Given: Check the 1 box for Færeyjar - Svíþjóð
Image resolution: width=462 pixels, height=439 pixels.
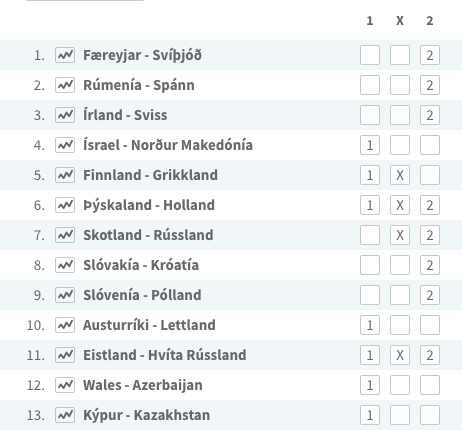Looking at the screenshot, I should coord(370,55).
